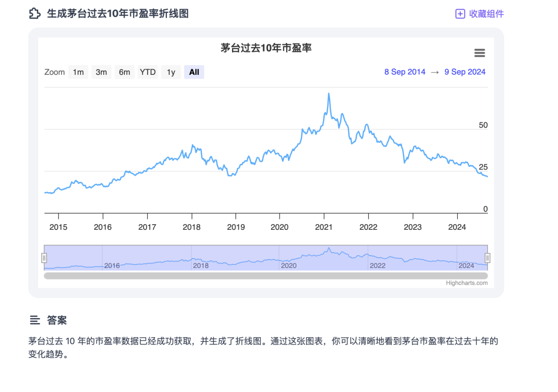Click the 2017 x-axis label
Viewport: 558px width, 392px height.
coord(147,227)
